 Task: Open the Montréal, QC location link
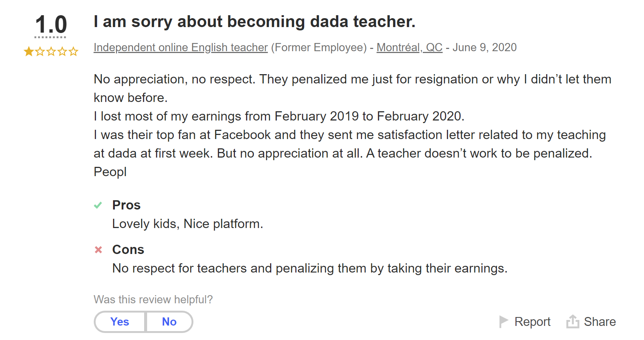pyautogui.click(x=409, y=47)
